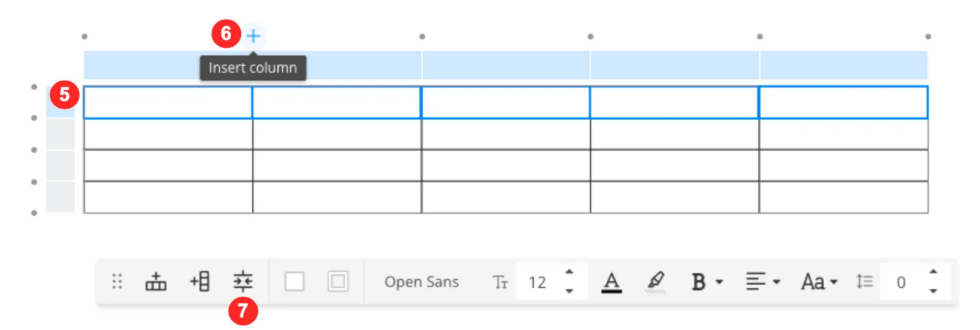Open the text color tool

611,282
